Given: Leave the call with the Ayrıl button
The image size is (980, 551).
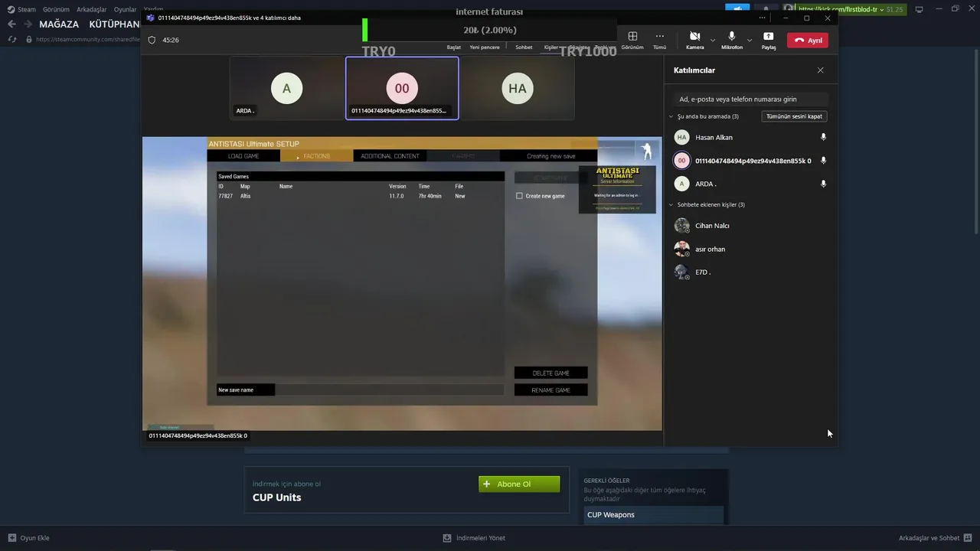Looking at the screenshot, I should [808, 41].
